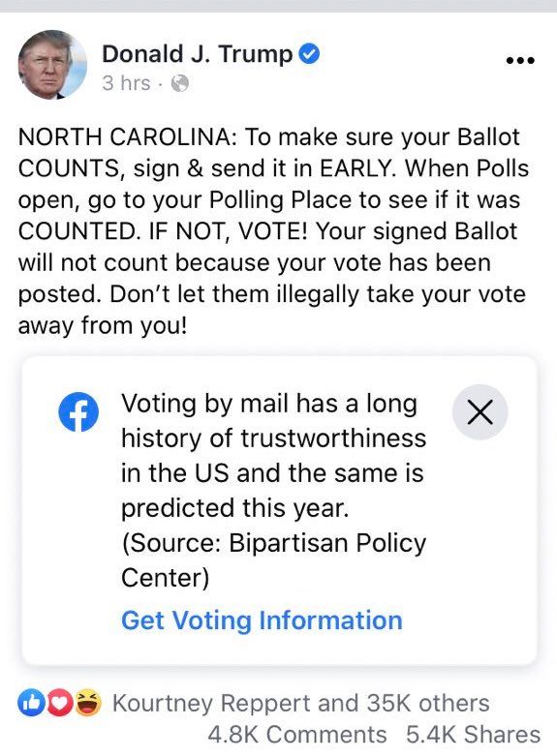Open the three-dot post options menu
557x756 pixels.
pos(520,61)
